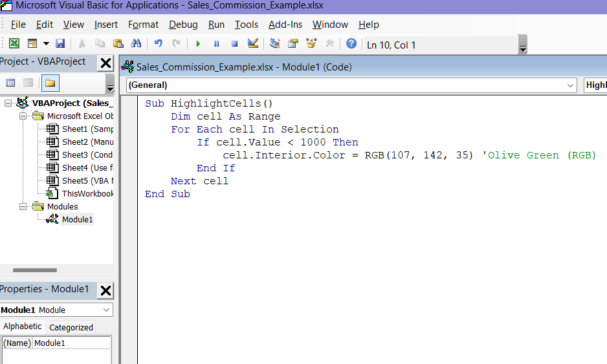This screenshot has height=364, width=607.
Task: Click the Copy toolbar icon
Action: point(100,43)
